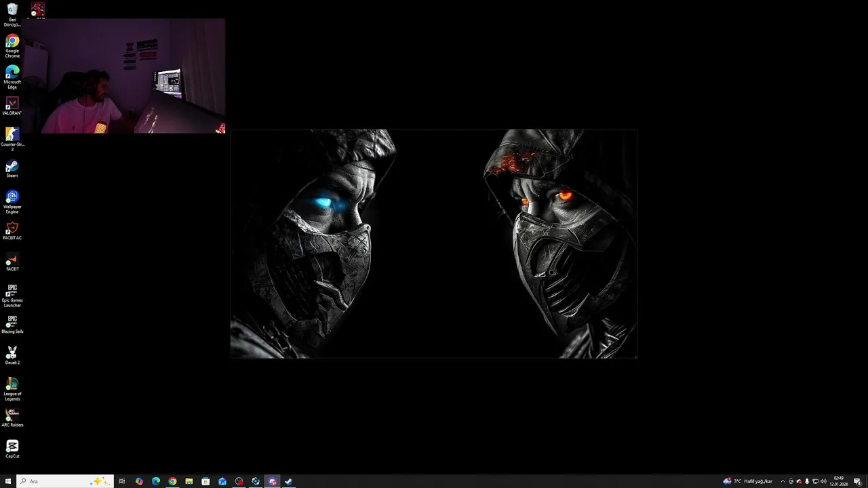Expand hidden system tray icons arrow
Viewport: 868px width, 488px height.
click(x=783, y=481)
